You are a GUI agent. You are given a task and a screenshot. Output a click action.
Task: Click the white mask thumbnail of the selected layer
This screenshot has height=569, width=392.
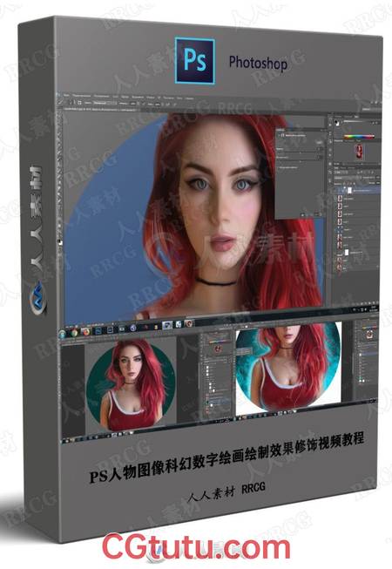(349, 191)
